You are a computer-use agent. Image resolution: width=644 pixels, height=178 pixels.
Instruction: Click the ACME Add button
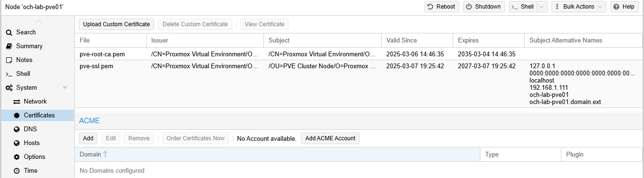click(88, 138)
